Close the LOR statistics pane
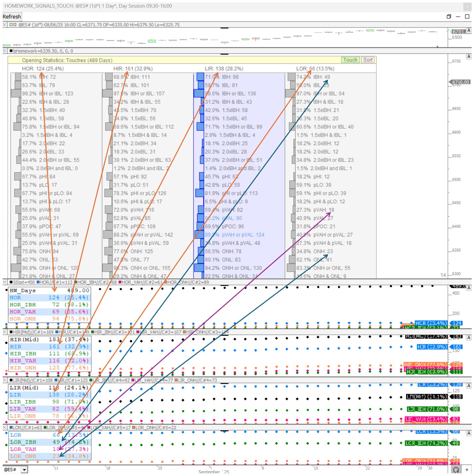 click(5, 427)
